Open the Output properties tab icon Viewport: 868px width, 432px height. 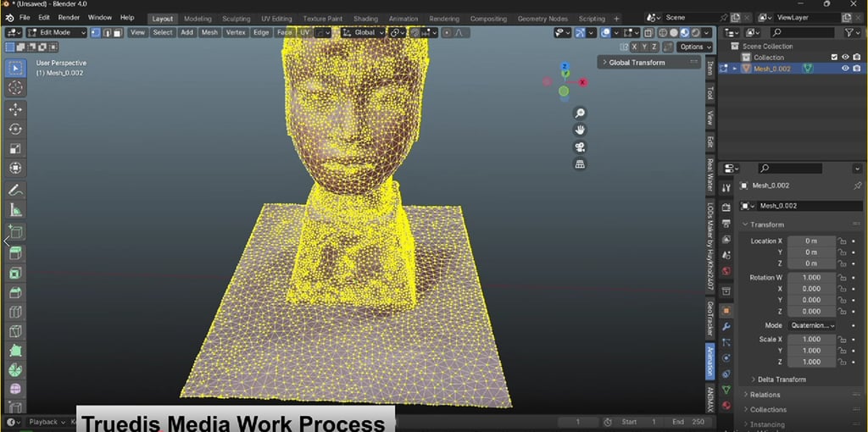point(726,223)
